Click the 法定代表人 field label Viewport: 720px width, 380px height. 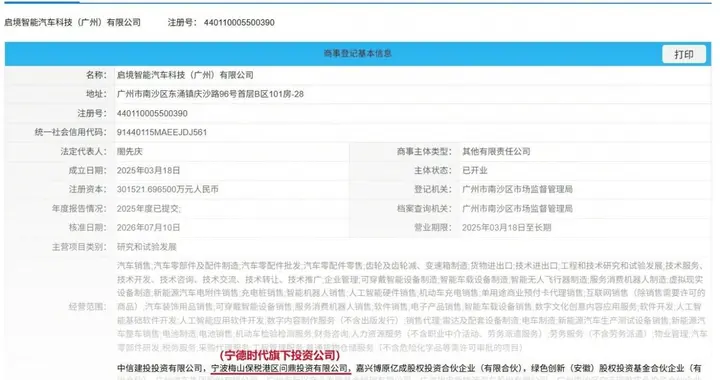coord(84,151)
